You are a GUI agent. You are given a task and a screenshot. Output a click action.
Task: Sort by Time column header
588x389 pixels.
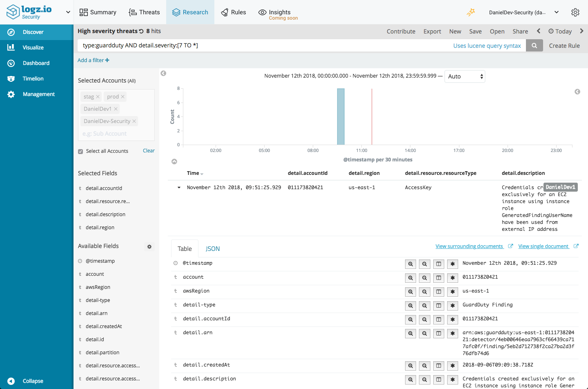195,173
